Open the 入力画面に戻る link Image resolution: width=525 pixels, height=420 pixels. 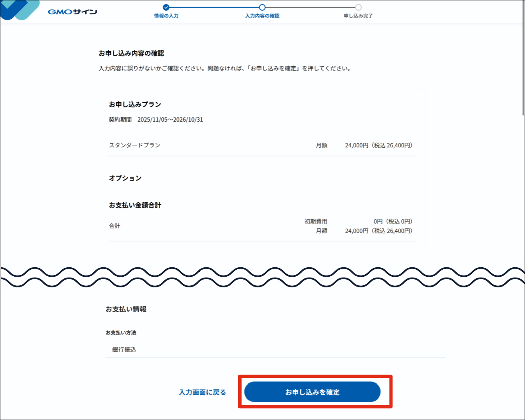[202, 392]
